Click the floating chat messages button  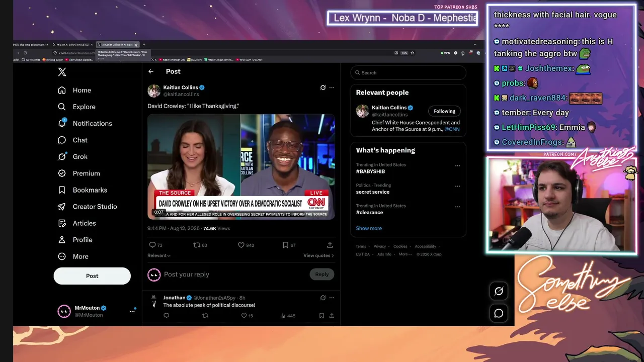pos(499,313)
